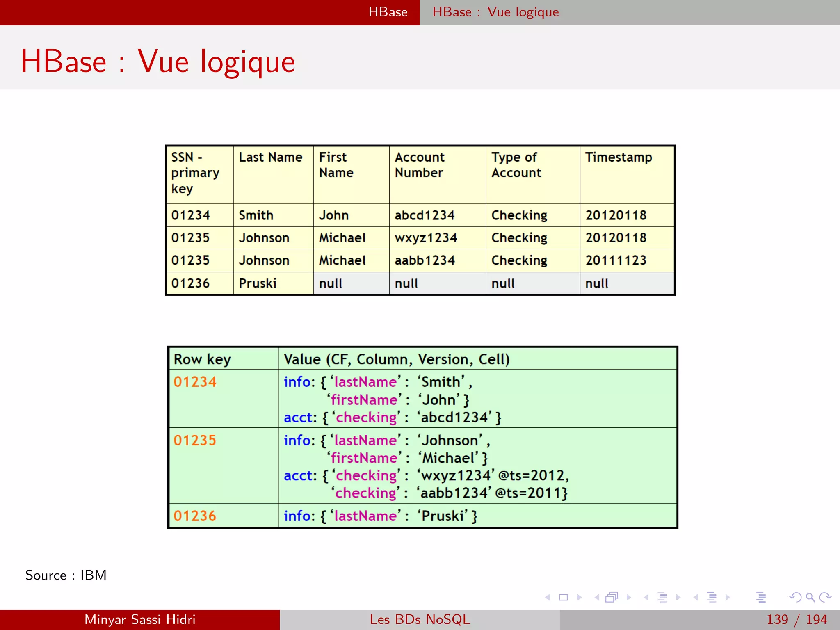Go to next slide arrow beside slide icon
Screen dimensions: 840x630
pos(579,597)
